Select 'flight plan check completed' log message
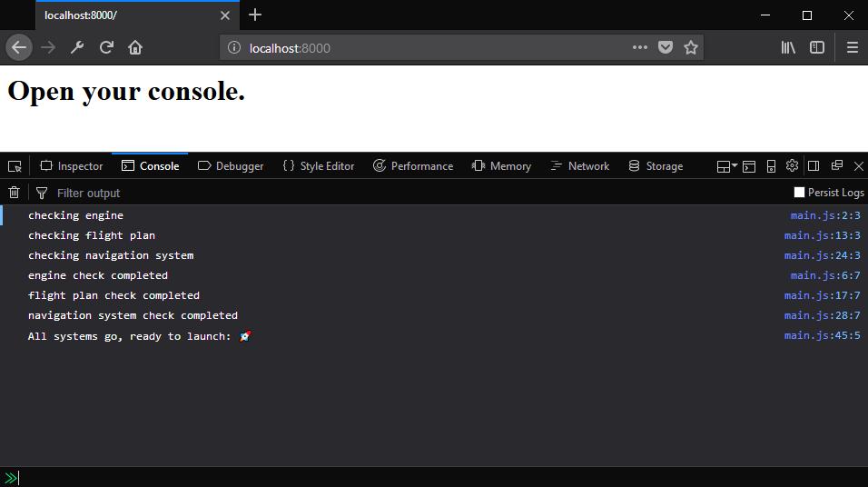Viewport: 868px width, 487px height. [x=114, y=295]
